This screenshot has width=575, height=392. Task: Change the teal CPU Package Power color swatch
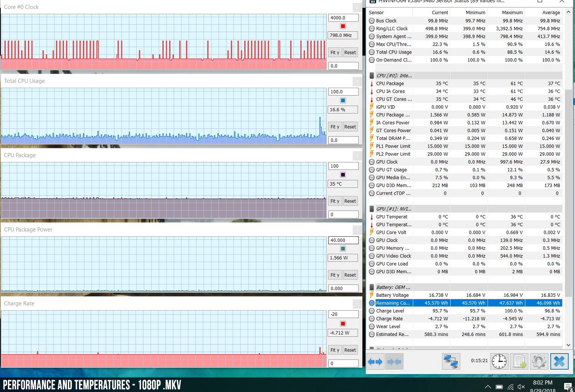[x=343, y=249]
